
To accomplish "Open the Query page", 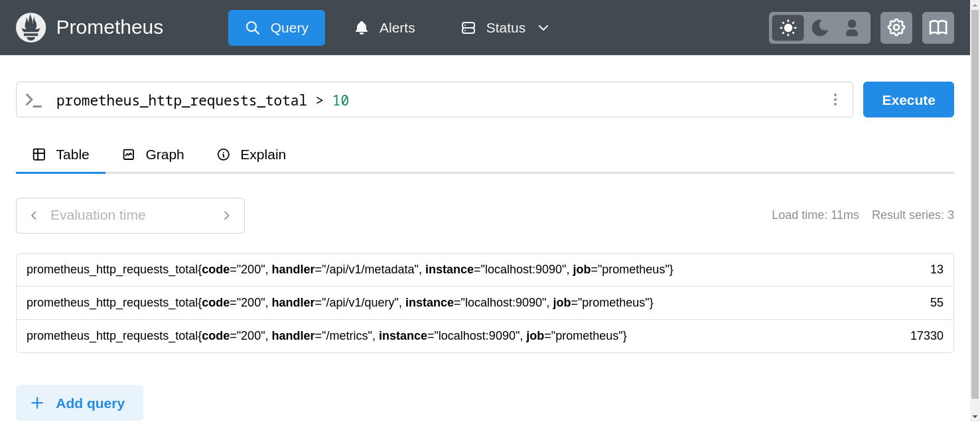I will 277,28.
